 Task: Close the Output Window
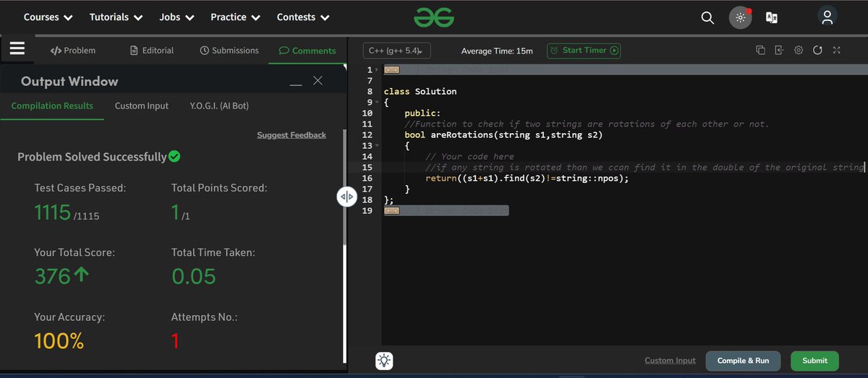click(x=318, y=81)
